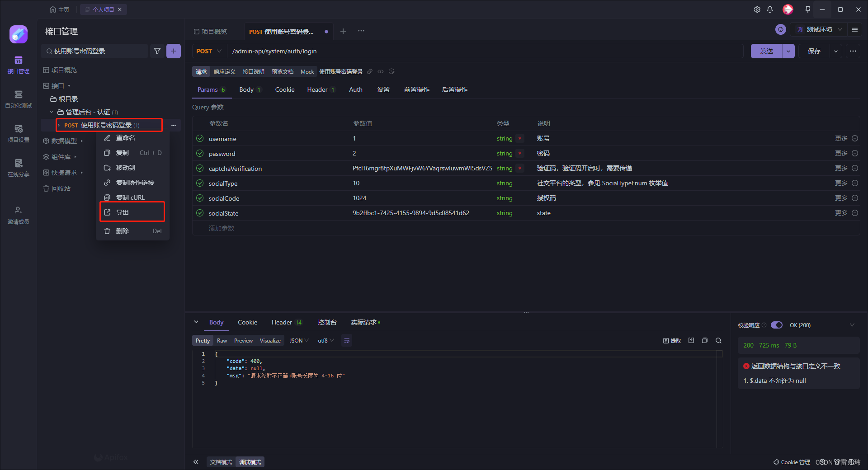The image size is (868, 470).
Task: Select 重命名 in the context menu
Action: tap(132, 138)
